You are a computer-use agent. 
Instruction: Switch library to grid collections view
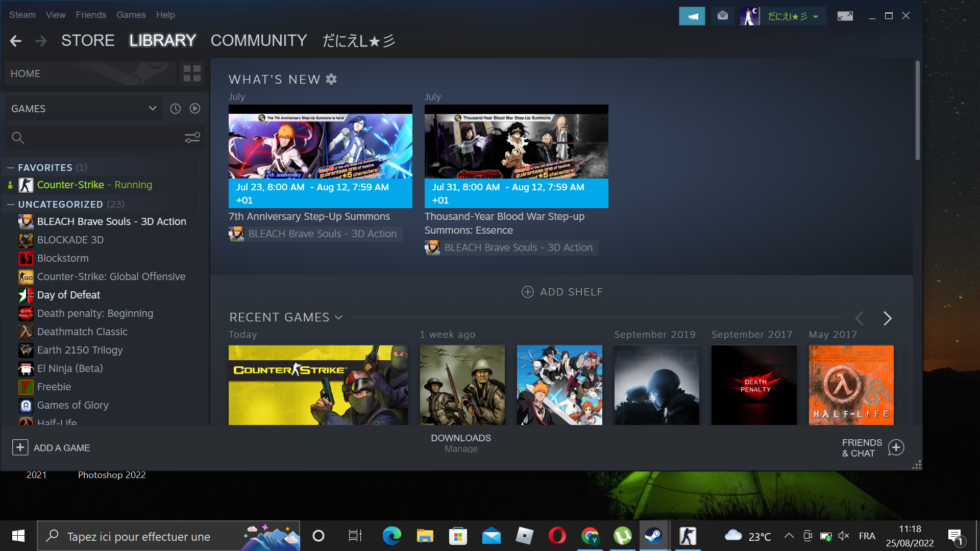192,73
